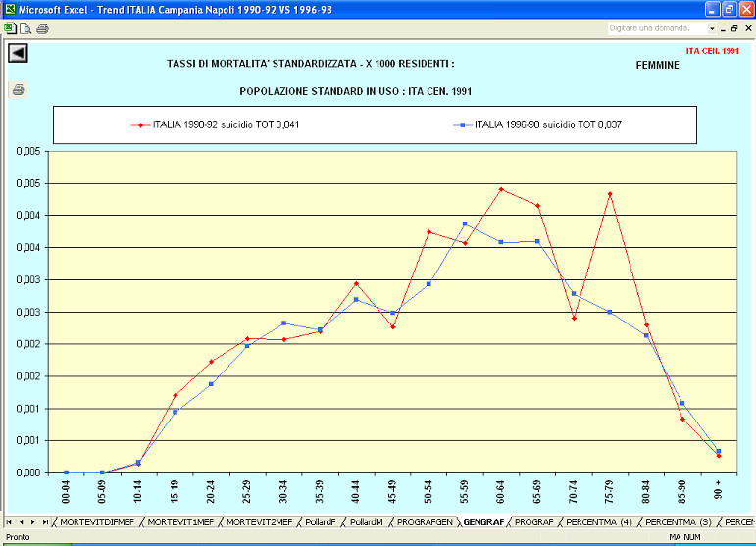
Task: Select red data point at 70-74
Action: click(x=574, y=318)
